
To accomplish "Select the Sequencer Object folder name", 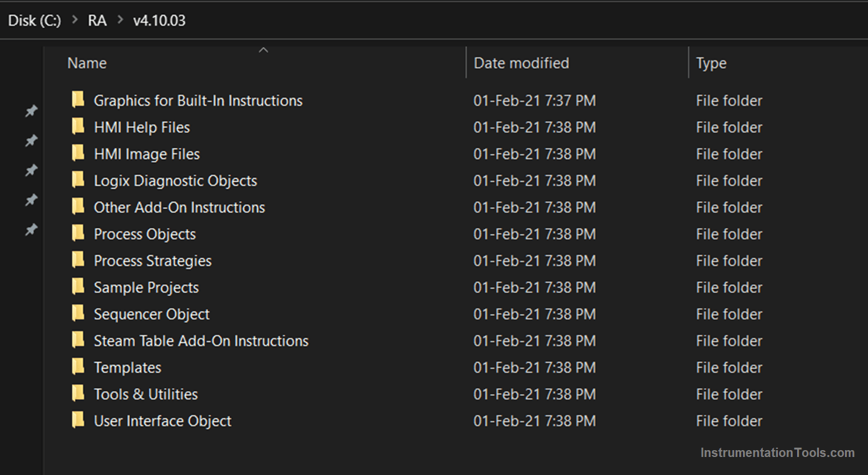I will (x=152, y=315).
